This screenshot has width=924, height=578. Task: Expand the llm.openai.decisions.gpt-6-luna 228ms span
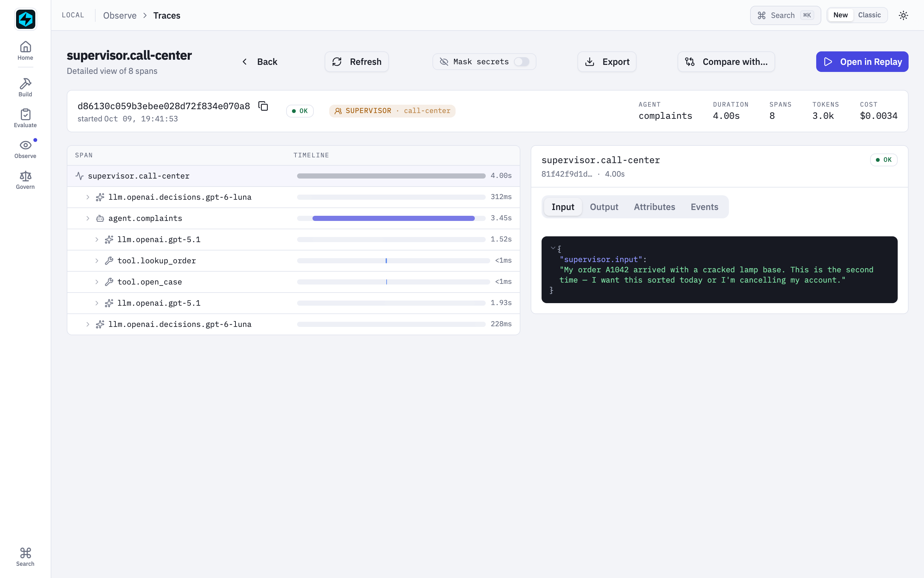(x=88, y=324)
